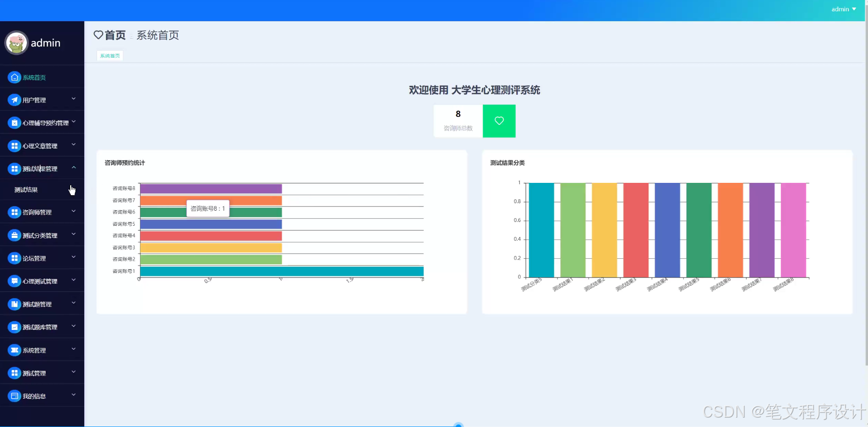The image size is (868, 427).
Task: Click the 咨询师总数 count card
Action: point(458,121)
